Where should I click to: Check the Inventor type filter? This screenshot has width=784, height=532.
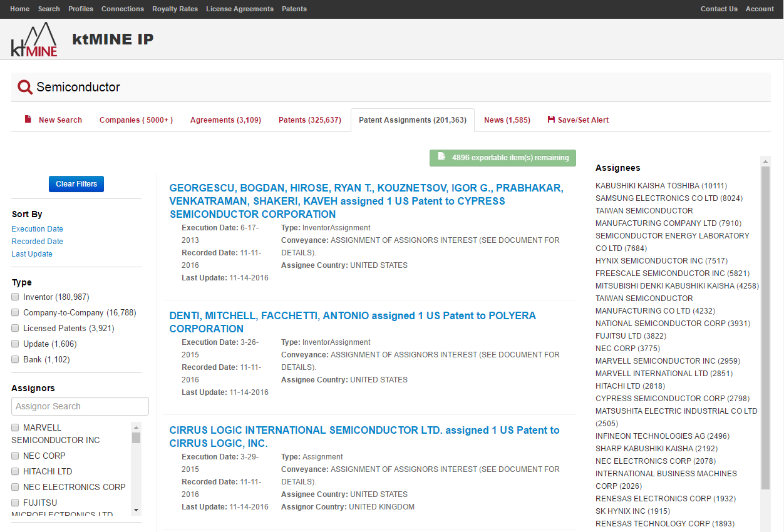pyautogui.click(x=15, y=297)
